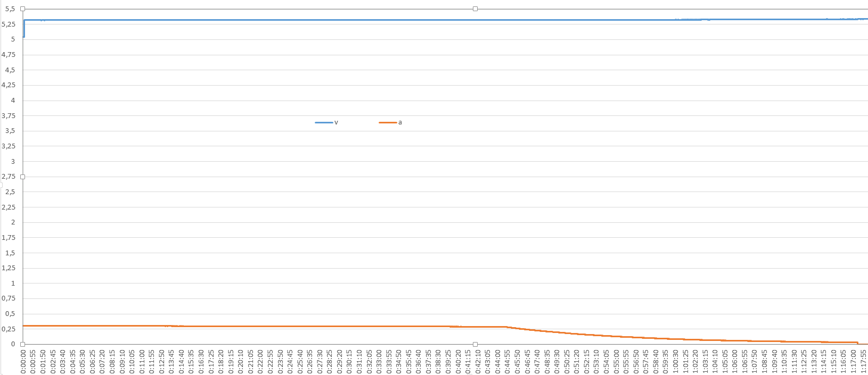Screen dimensions: 868x375
Task: Click y-axis label 1,5
Action: pos(10,253)
